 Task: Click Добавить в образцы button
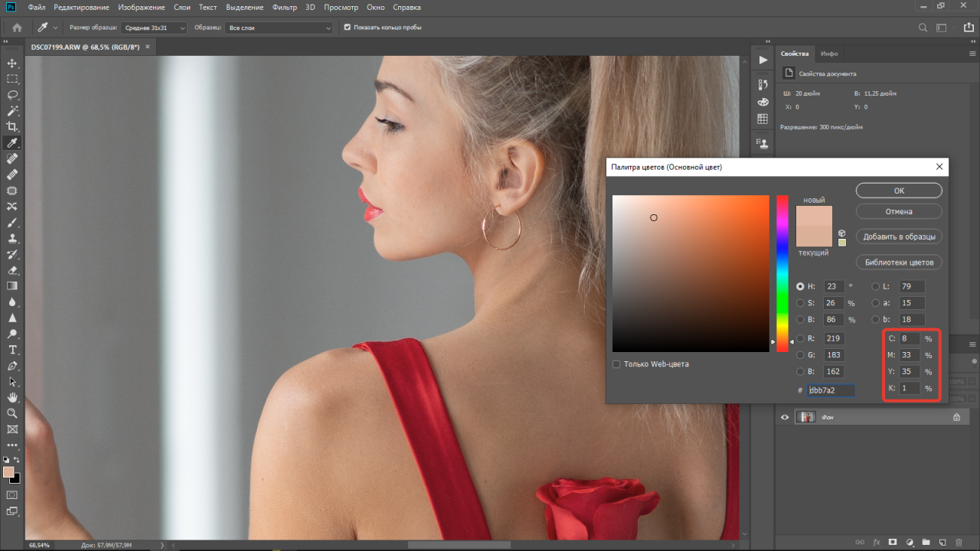tap(899, 236)
